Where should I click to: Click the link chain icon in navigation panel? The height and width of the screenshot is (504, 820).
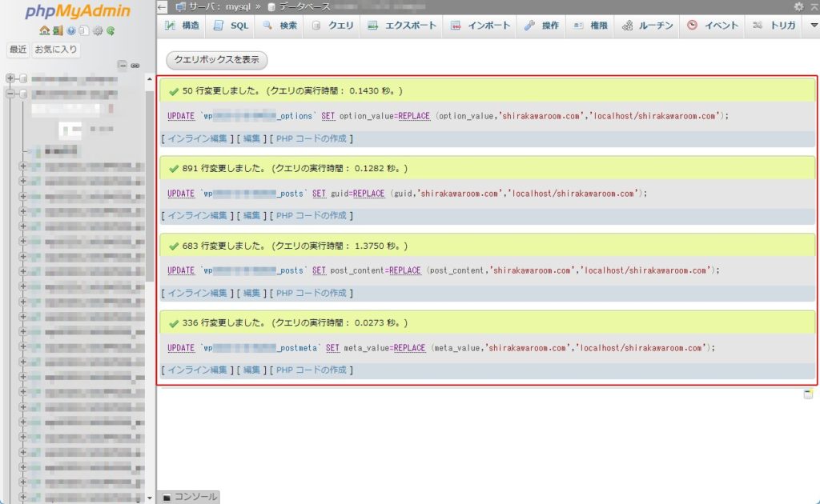click(x=135, y=66)
